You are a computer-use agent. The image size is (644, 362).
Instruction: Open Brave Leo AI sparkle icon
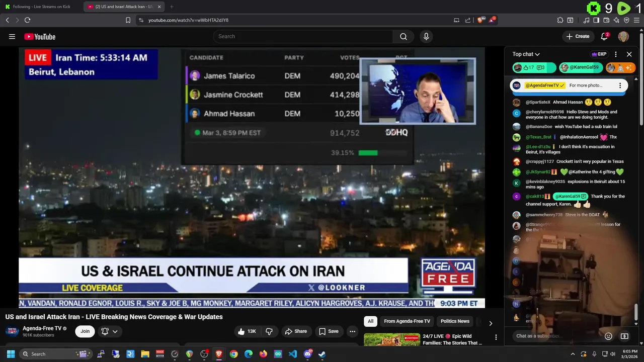(x=616, y=20)
